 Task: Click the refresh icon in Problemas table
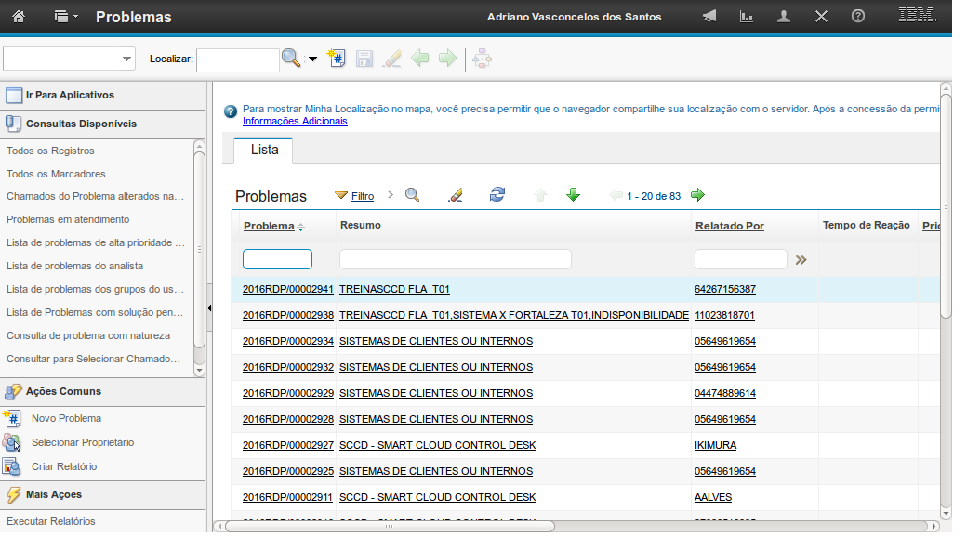point(497,195)
